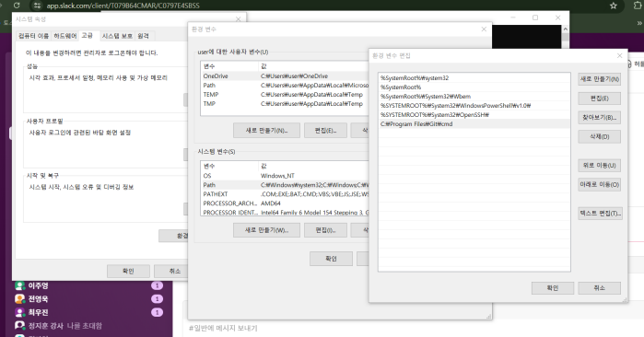Open the 원격 tab in 시스템 속성
This screenshot has width=644, height=337.
click(144, 36)
